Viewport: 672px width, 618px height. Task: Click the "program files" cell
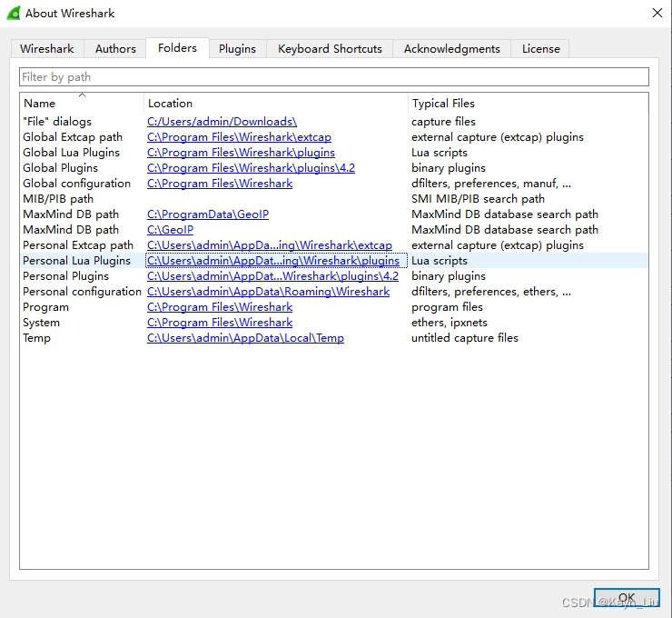447,307
